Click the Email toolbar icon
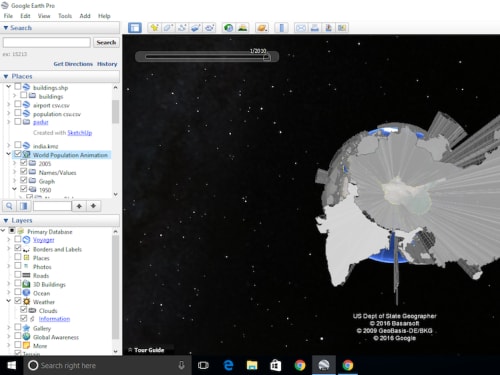This screenshot has height=375, width=500. (301, 28)
